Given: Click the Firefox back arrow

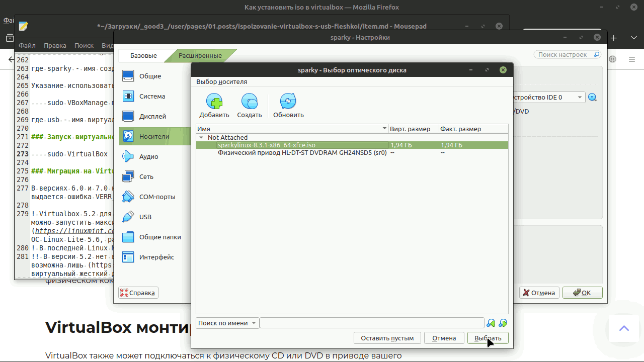Looking at the screenshot, I should tap(11, 59).
